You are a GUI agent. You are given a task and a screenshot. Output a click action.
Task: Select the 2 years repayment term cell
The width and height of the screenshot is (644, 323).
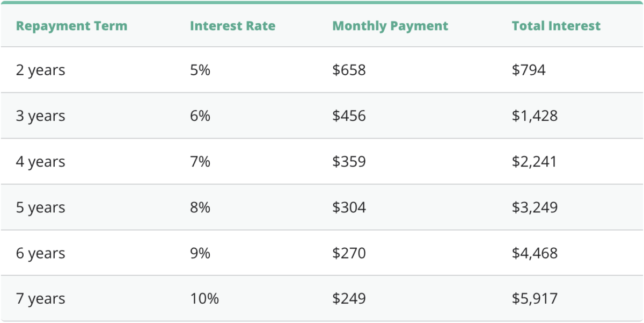(x=40, y=70)
